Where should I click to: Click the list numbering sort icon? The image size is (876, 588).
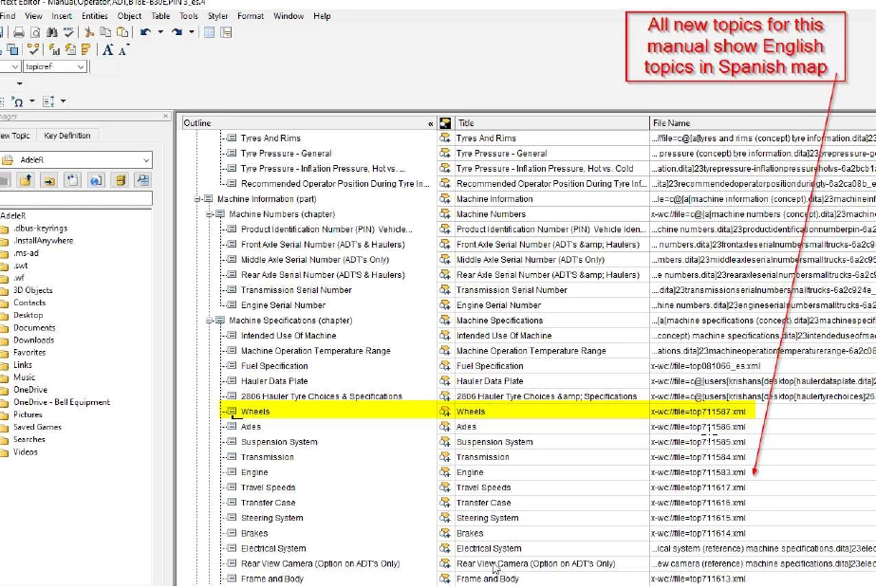point(48,101)
